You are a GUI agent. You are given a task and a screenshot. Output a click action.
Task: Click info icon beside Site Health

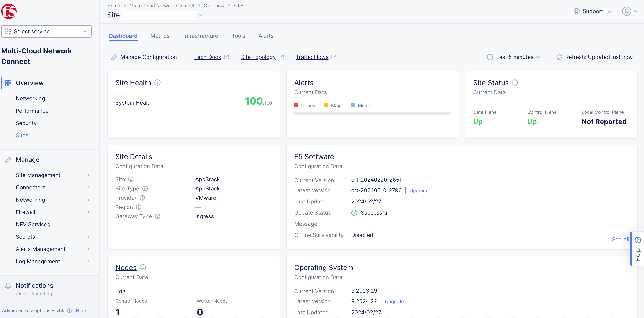tap(158, 82)
